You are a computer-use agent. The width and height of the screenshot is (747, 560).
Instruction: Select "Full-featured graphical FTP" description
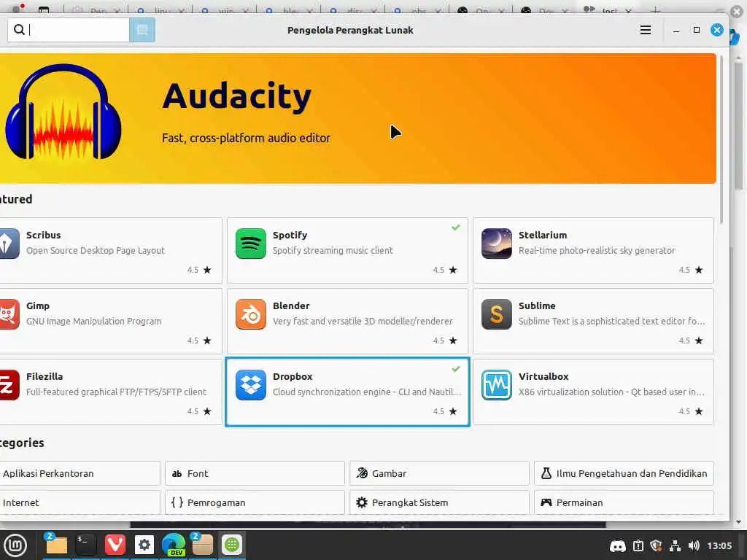(116, 392)
